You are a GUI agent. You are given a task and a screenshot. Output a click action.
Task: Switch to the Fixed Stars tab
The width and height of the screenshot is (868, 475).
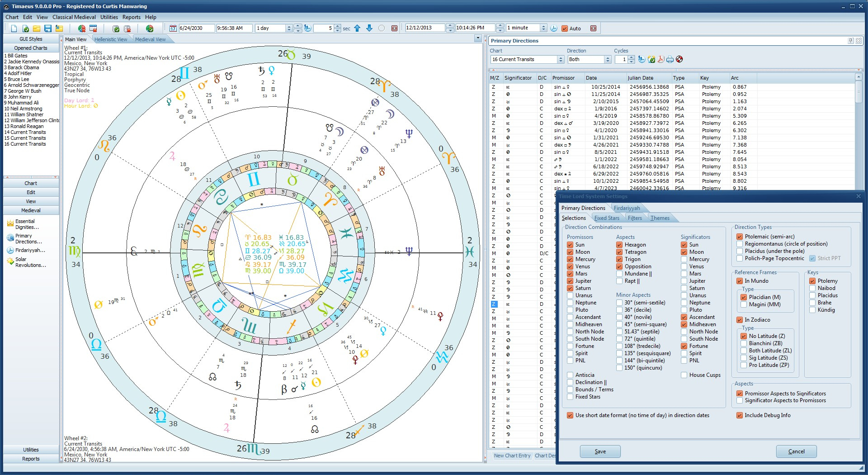(x=607, y=218)
